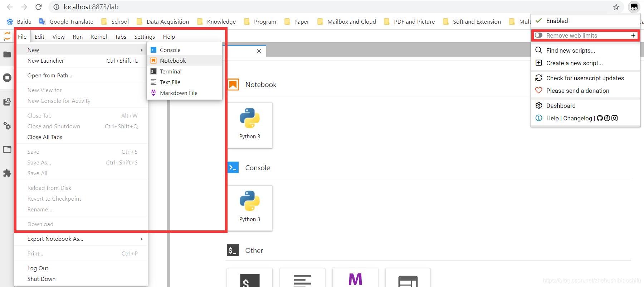Screen dimensions: 644x287
Task: Show the open tabs sidebar panel icon
Action: (x=7, y=149)
